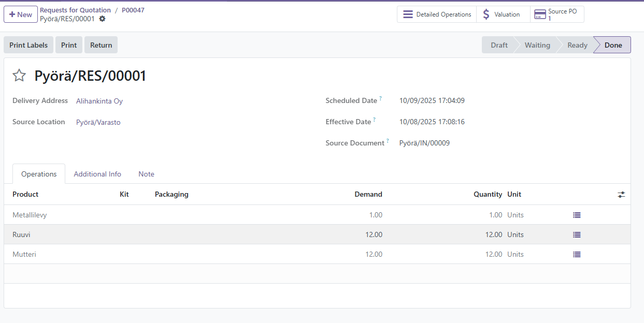Click the Return button
Viewport: 644px width, 323px height.
pyautogui.click(x=101, y=45)
